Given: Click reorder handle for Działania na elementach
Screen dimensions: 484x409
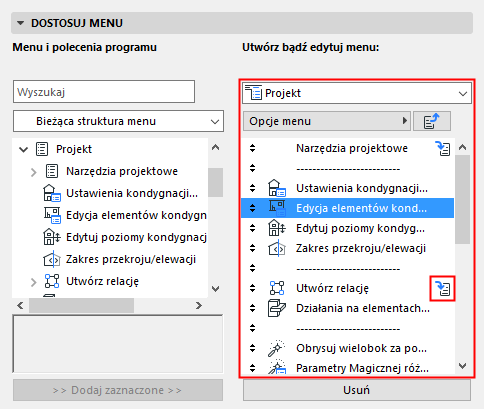Looking at the screenshot, I should click(252, 308).
